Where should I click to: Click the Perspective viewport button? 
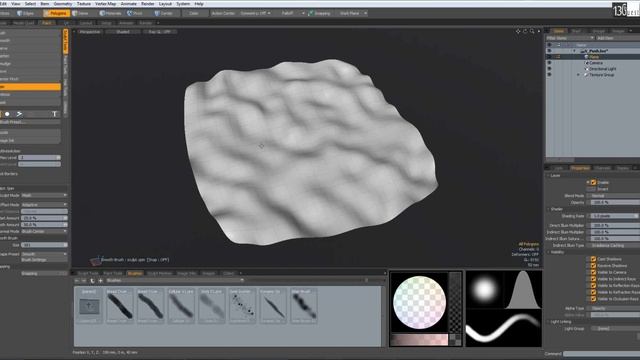pyautogui.click(x=90, y=31)
